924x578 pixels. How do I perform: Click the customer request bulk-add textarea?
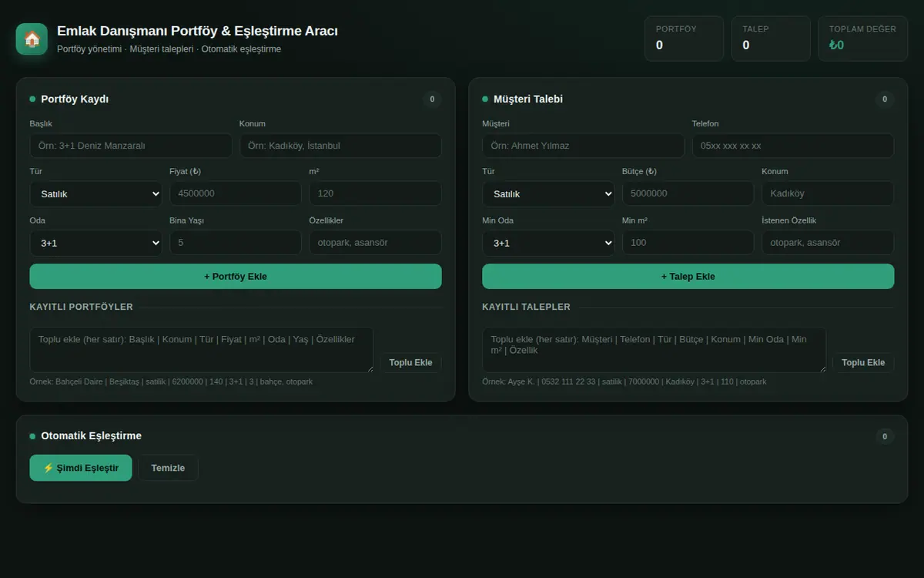(x=654, y=350)
